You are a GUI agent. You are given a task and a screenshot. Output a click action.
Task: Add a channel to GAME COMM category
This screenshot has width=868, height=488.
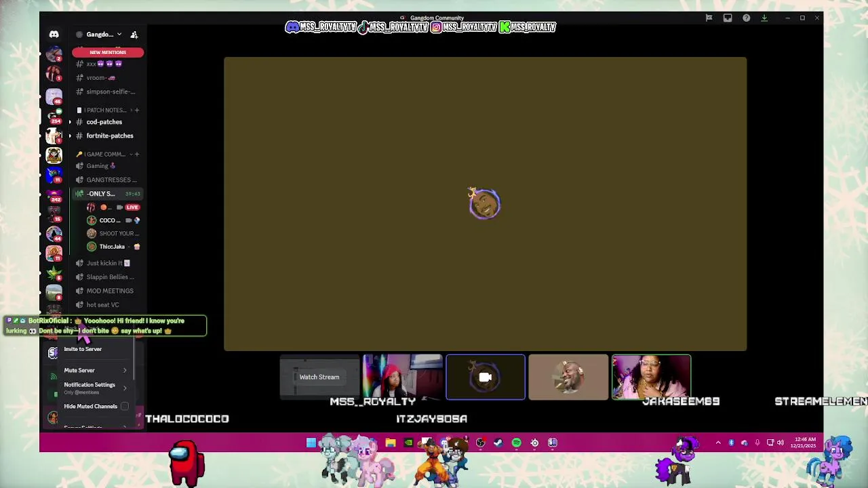[136, 154]
